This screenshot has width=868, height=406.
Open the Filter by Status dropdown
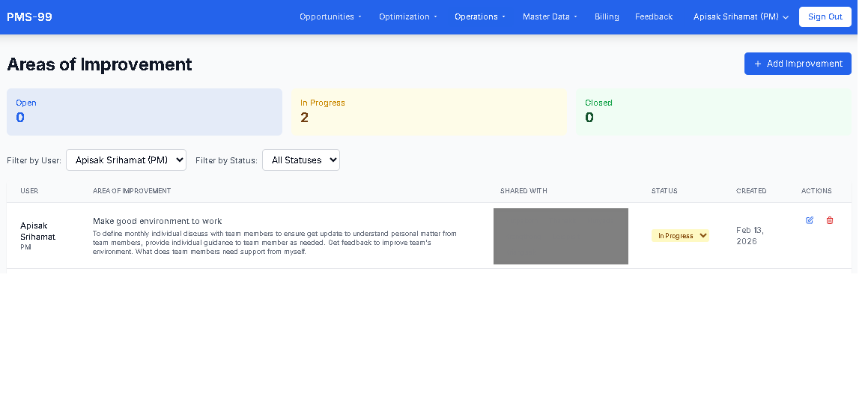click(300, 160)
